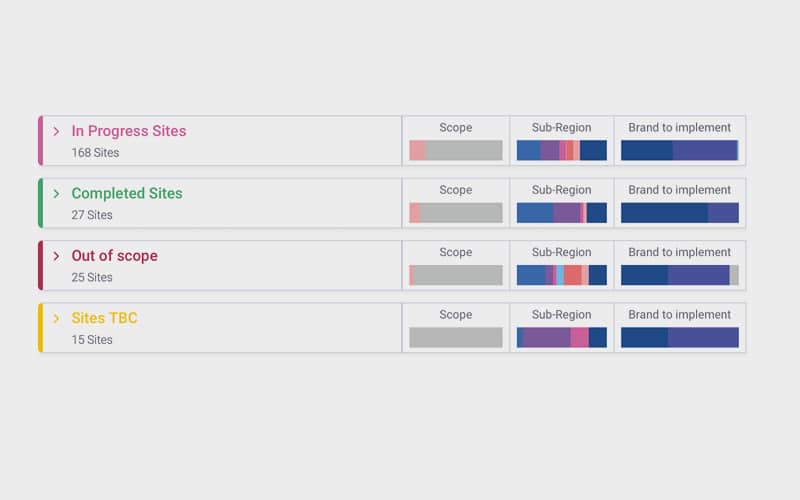This screenshot has height=500, width=800.
Task: Select the Out of scope title
Action: click(114, 256)
